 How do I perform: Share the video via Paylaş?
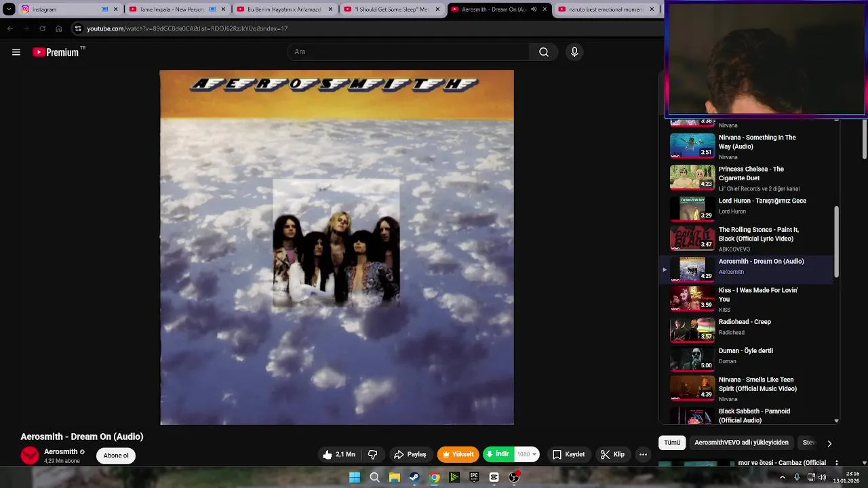click(x=410, y=455)
